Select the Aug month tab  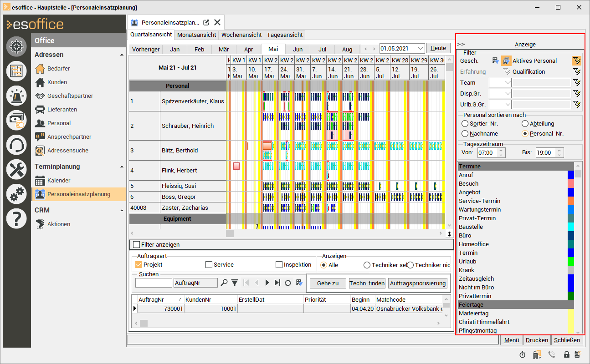click(x=347, y=50)
